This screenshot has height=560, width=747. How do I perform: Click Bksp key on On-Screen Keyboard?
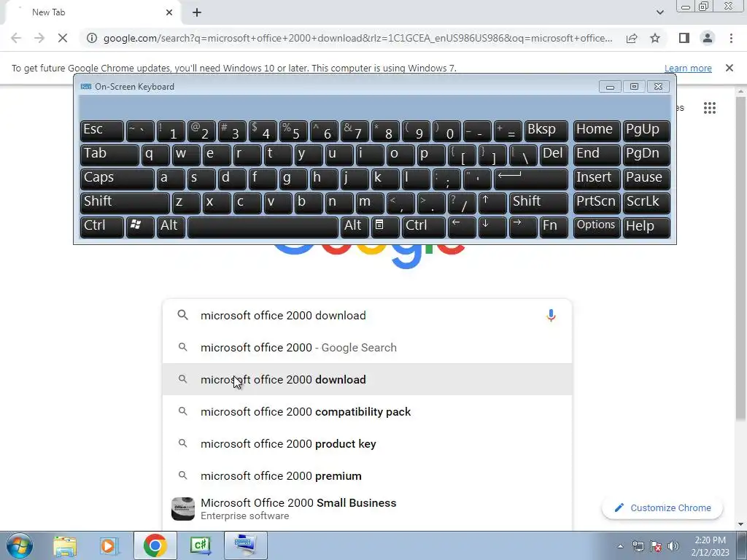pyautogui.click(x=546, y=131)
